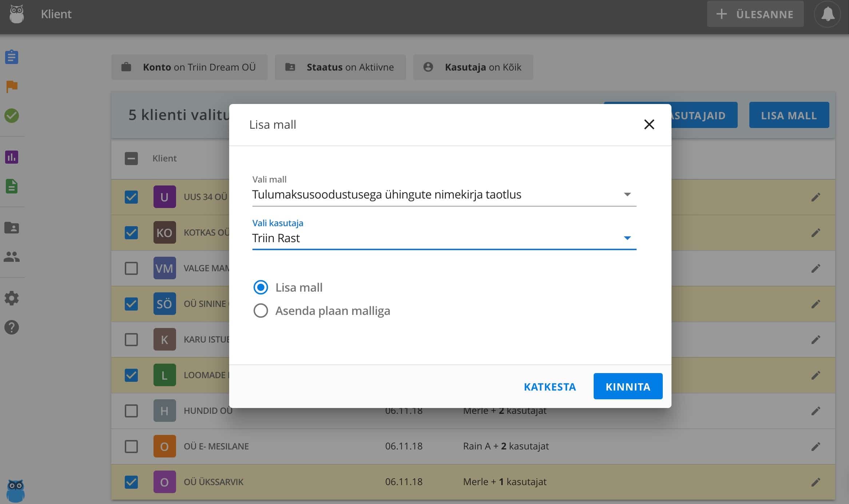
Task: Click the OÜ E- MESILANE client name
Action: click(216, 446)
